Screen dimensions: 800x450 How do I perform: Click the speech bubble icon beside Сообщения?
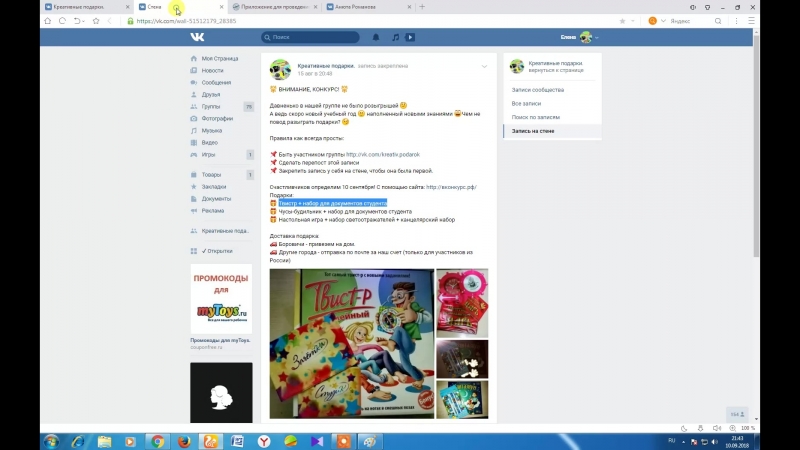coord(194,83)
